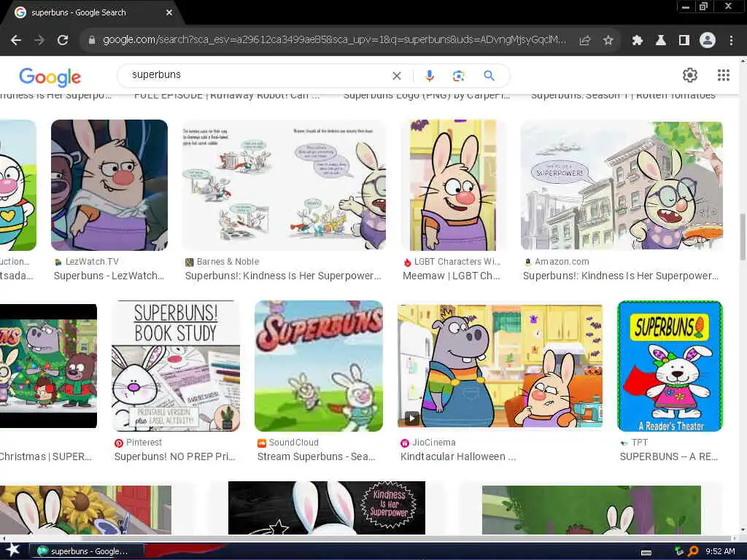Click 'SUPERBUNS -- A RE...' caption
Viewport: 747px width, 560px height.
pyautogui.click(x=669, y=456)
